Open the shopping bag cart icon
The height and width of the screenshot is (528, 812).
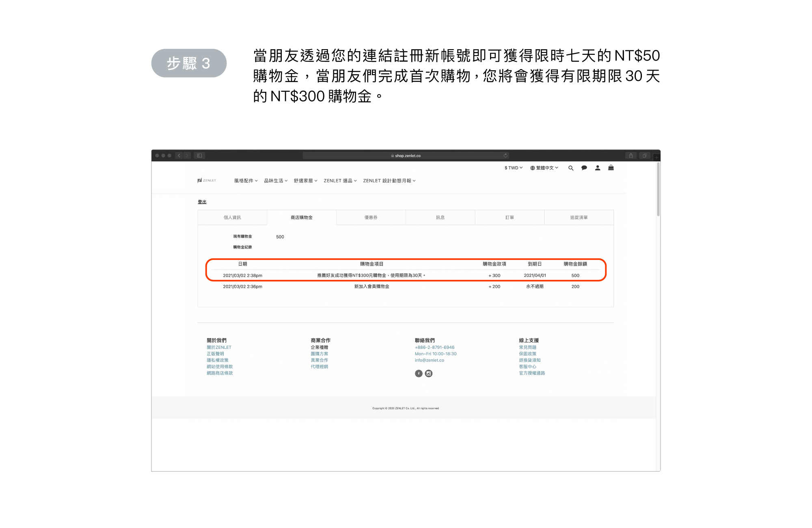pyautogui.click(x=611, y=168)
